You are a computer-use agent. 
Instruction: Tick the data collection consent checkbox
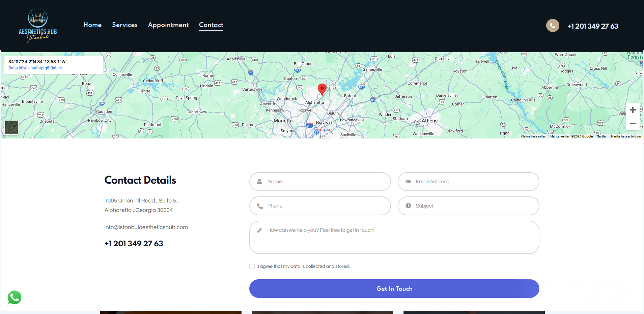tap(252, 266)
